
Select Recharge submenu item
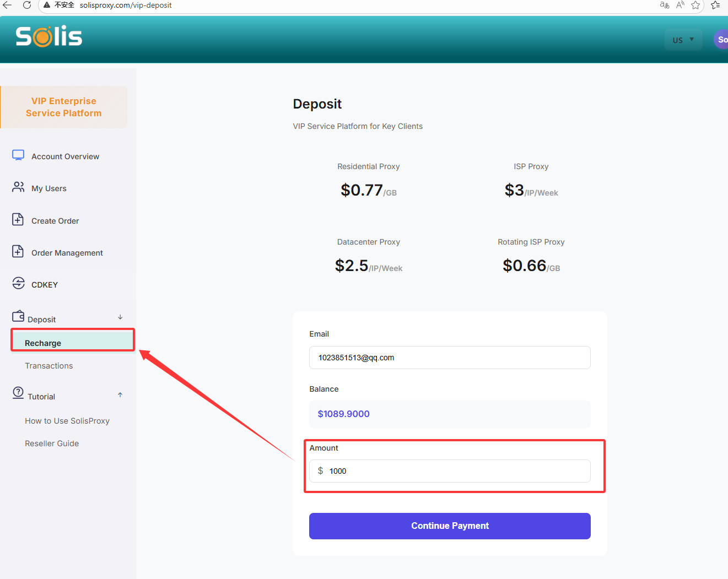73,343
